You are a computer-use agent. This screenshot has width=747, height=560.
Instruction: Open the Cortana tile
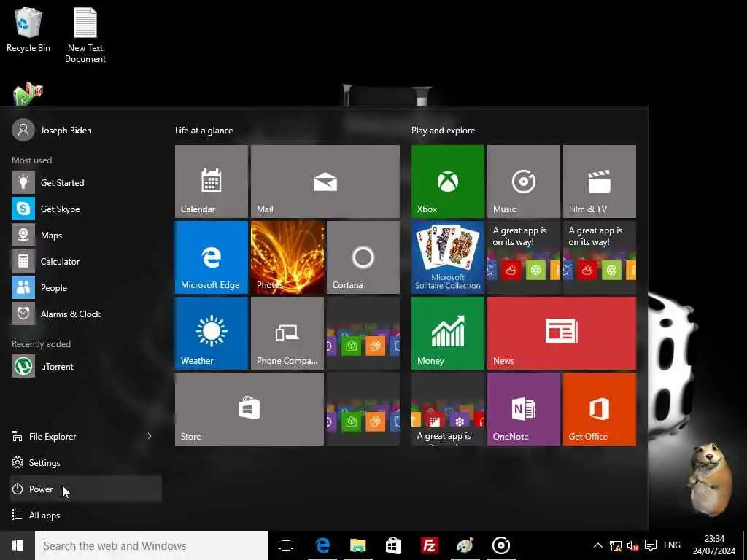click(363, 257)
